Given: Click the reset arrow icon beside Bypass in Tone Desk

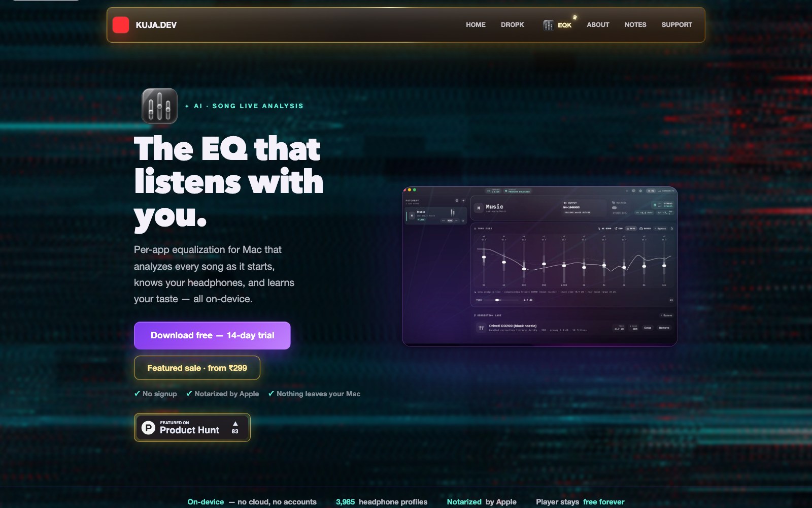Looking at the screenshot, I should coord(672,229).
